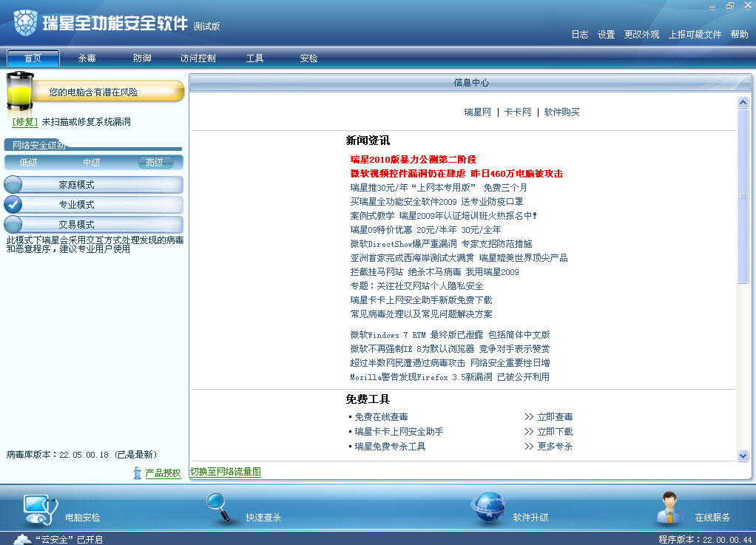Screen dimensions: 756x545
Task: Open news about 微软视频控件漏洞
Action: [x=456, y=174]
